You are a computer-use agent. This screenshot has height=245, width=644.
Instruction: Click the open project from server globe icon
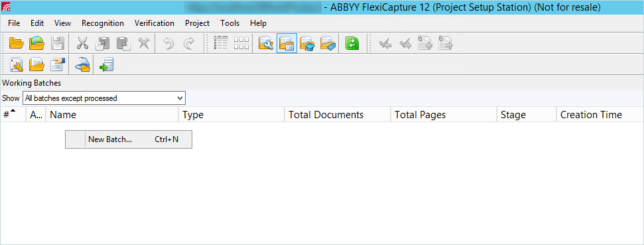click(37, 43)
